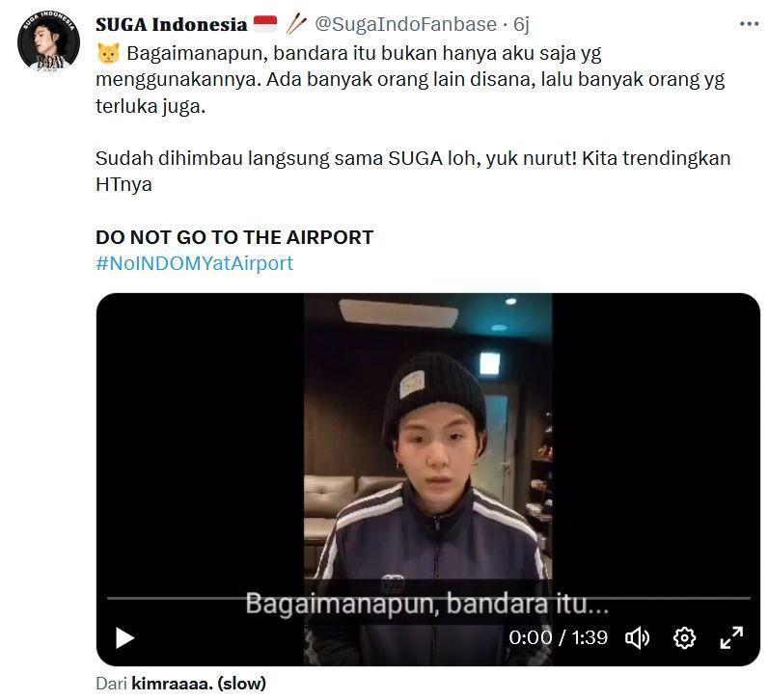This screenshot has width=768, height=700.
Task: Play the video
Action: tap(124, 638)
